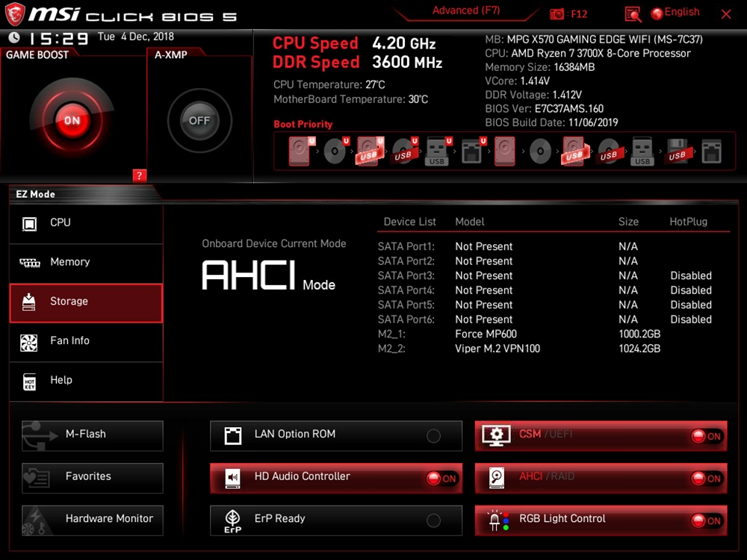Click the BIOS Ver E7C37AMS.160 line
The image size is (747, 560).
pyautogui.click(x=544, y=108)
